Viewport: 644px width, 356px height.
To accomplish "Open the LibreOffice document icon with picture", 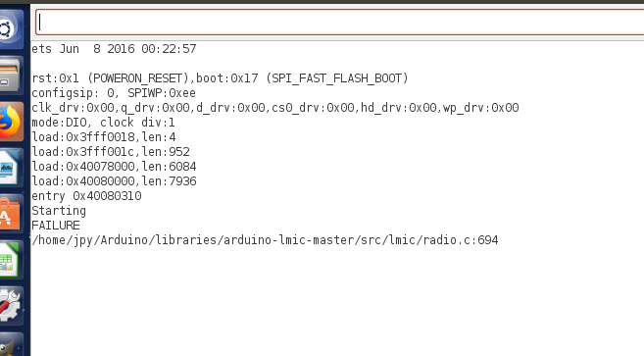I will pos(9,168).
